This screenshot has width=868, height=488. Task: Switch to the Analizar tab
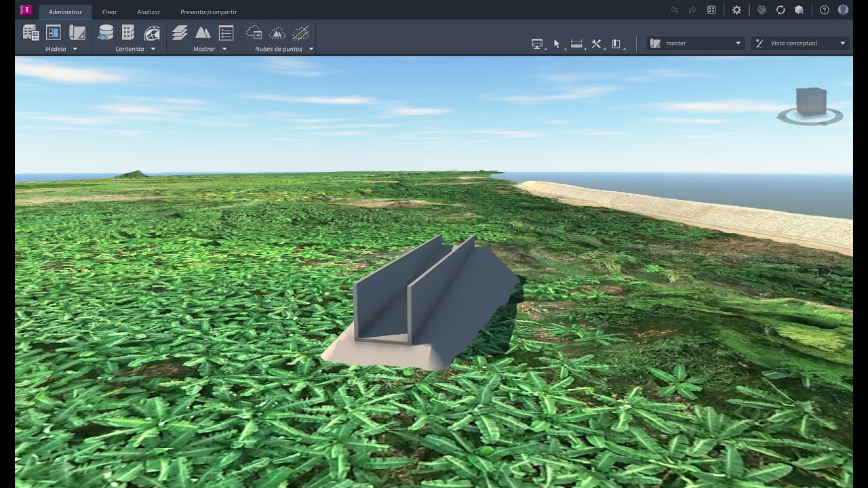coord(149,12)
